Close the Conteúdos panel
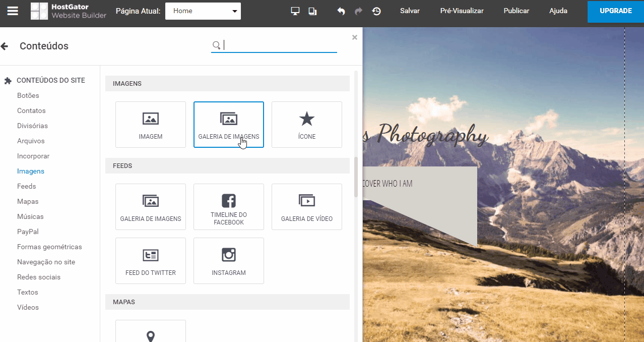This screenshot has height=342, width=644. [355, 37]
